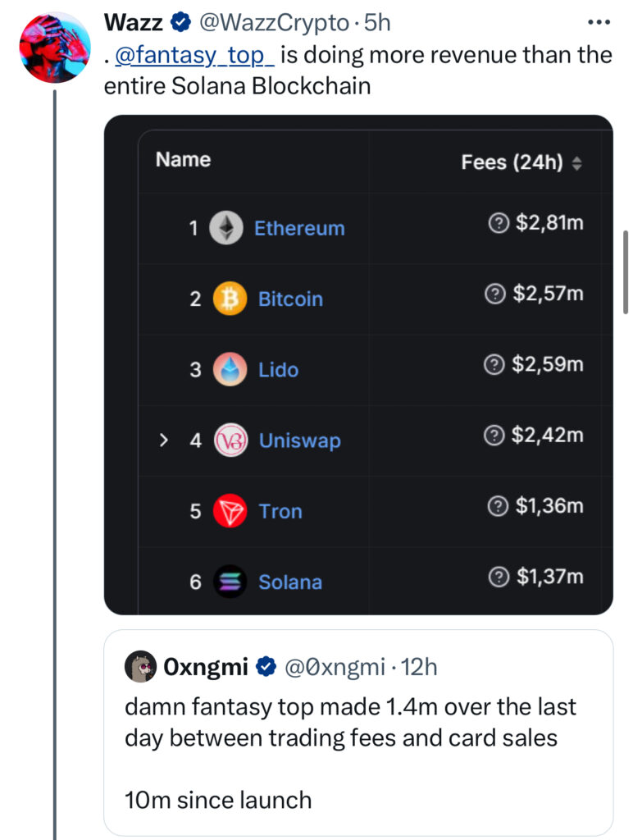This screenshot has width=633, height=840.
Task: Click the Name column header
Action: 183,159
